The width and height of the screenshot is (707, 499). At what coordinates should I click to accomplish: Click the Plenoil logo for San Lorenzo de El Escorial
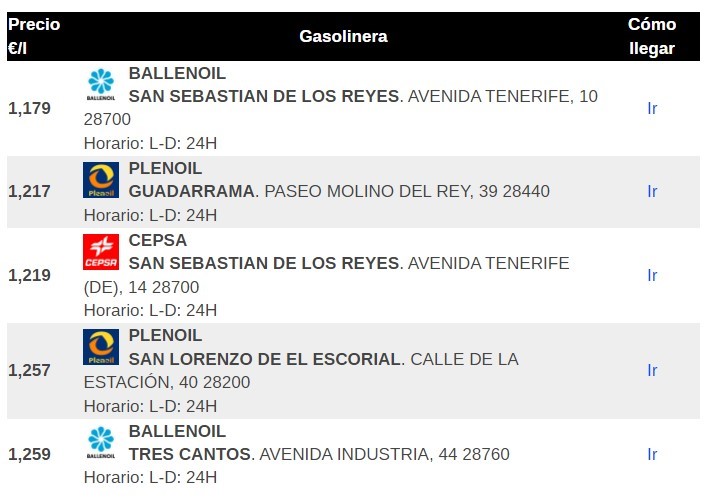(x=101, y=347)
